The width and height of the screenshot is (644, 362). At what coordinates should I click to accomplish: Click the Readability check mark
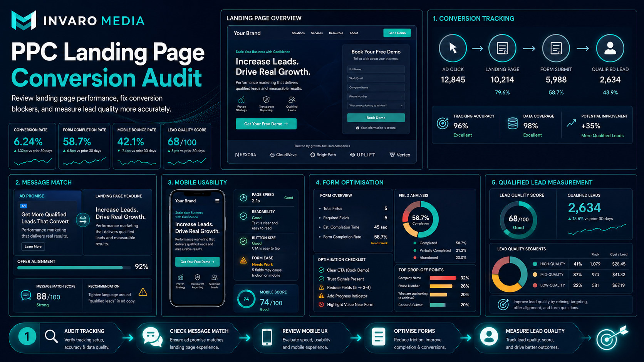point(243,216)
